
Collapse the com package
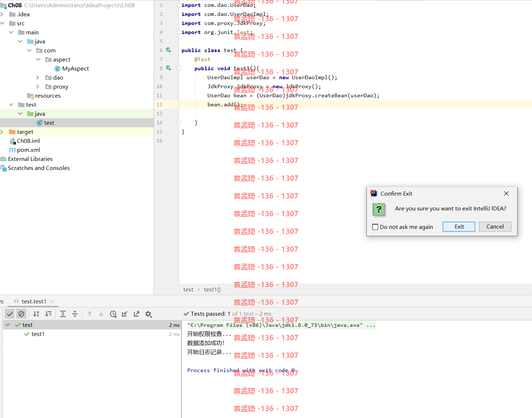click(x=29, y=50)
